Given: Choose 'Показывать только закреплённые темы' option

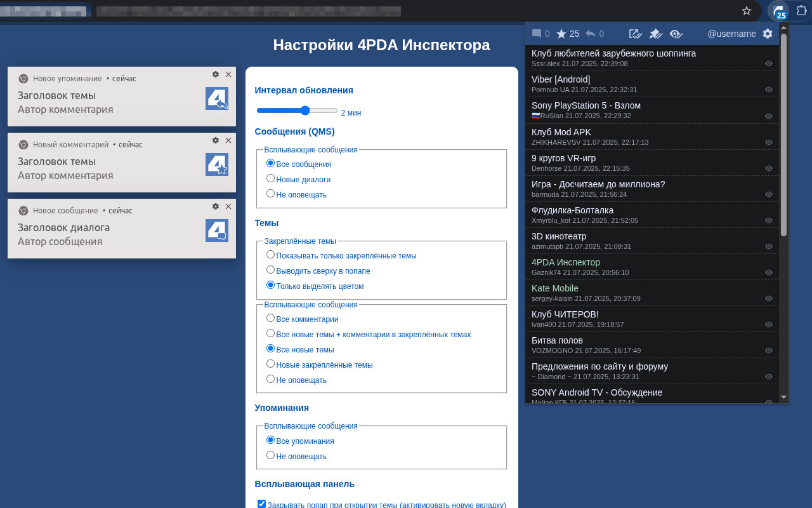Looking at the screenshot, I should pyautogui.click(x=271, y=254).
